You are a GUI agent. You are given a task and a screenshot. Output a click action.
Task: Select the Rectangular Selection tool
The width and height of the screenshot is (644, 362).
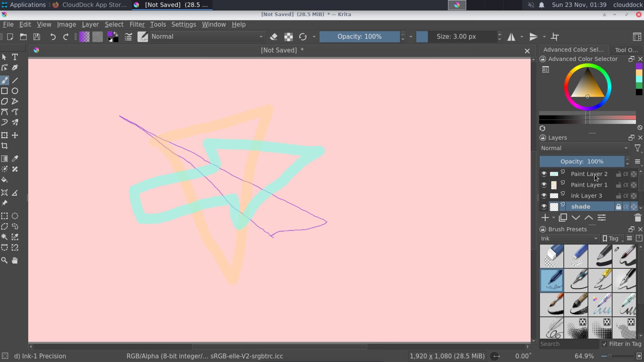[5, 216]
